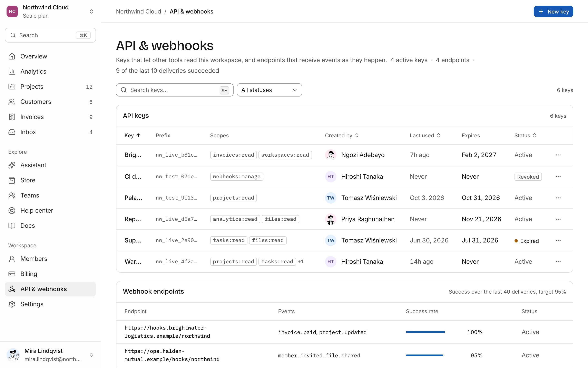Launch the Assistant from Explore
588x368 pixels.
pos(50,165)
